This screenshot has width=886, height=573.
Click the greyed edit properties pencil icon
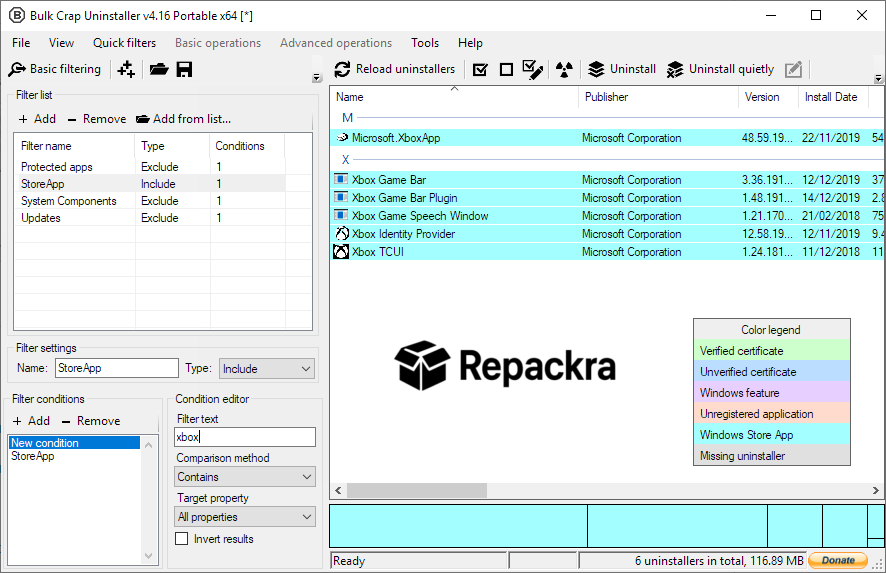click(793, 70)
